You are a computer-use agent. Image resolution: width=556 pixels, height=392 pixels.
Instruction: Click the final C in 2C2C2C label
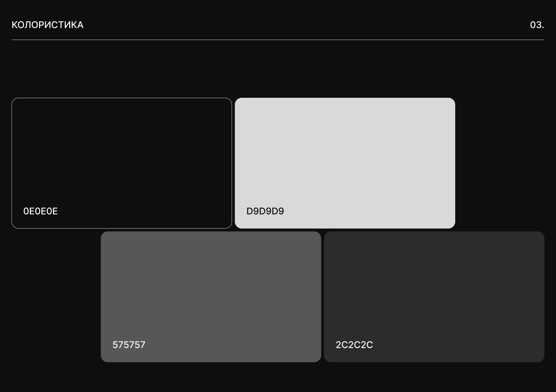click(370, 345)
